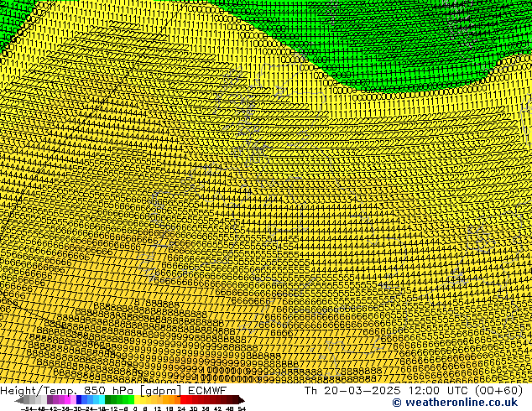The height and width of the screenshot is (411, 532).
Task: Click the date 20-03-2025 text
Action: click(x=362, y=391)
